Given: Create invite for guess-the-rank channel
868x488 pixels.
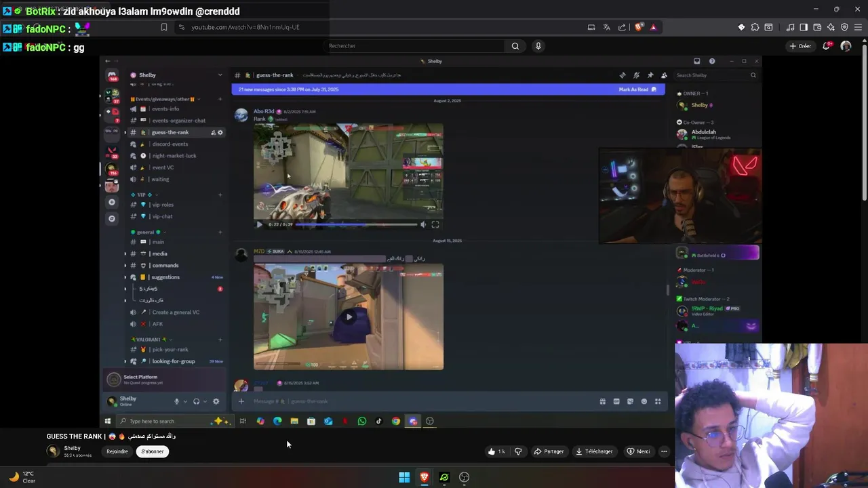Looking at the screenshot, I should 213,132.
